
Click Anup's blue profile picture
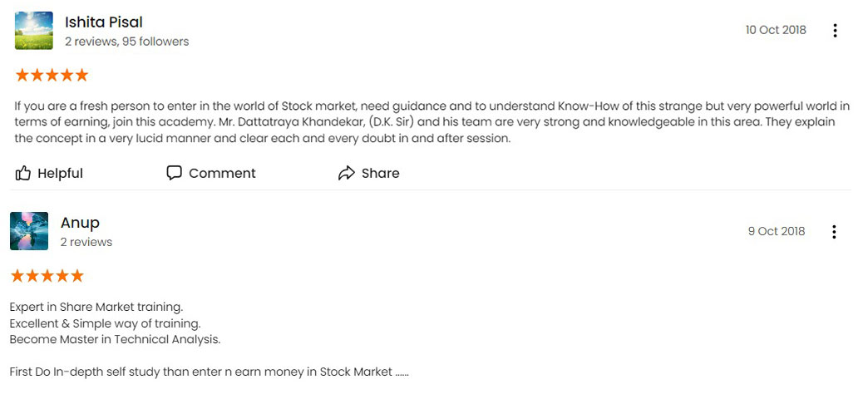(x=29, y=231)
